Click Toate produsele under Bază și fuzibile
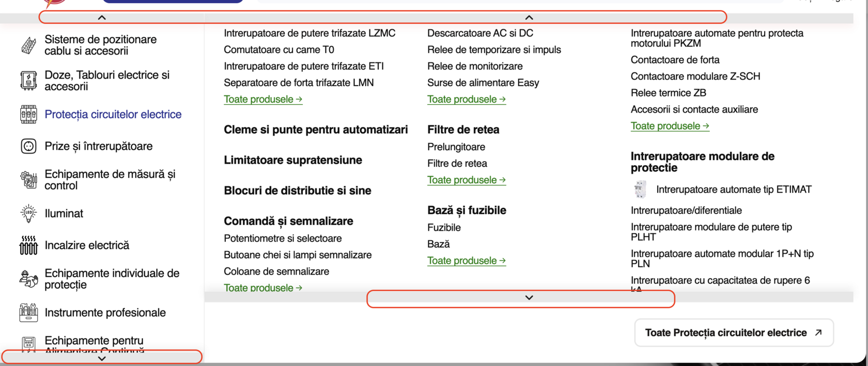The image size is (868, 366). pyautogui.click(x=467, y=261)
